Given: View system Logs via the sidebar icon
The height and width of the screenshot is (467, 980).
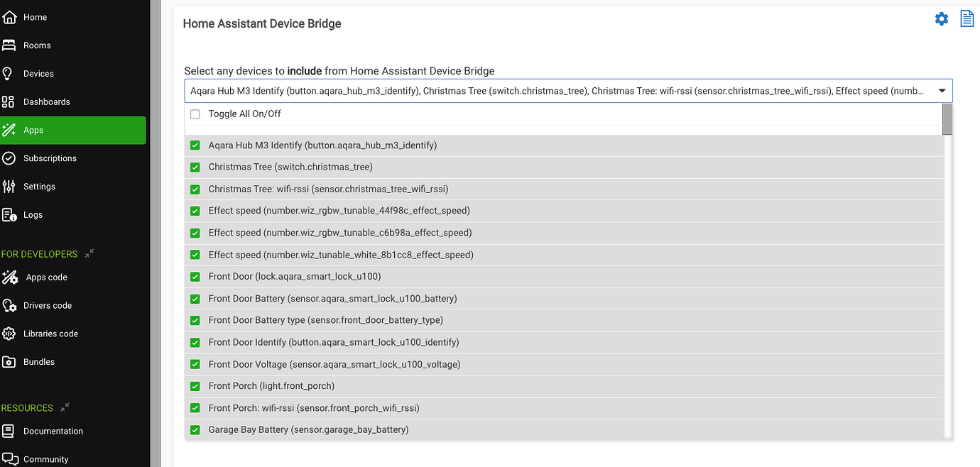Looking at the screenshot, I should pos(10,215).
